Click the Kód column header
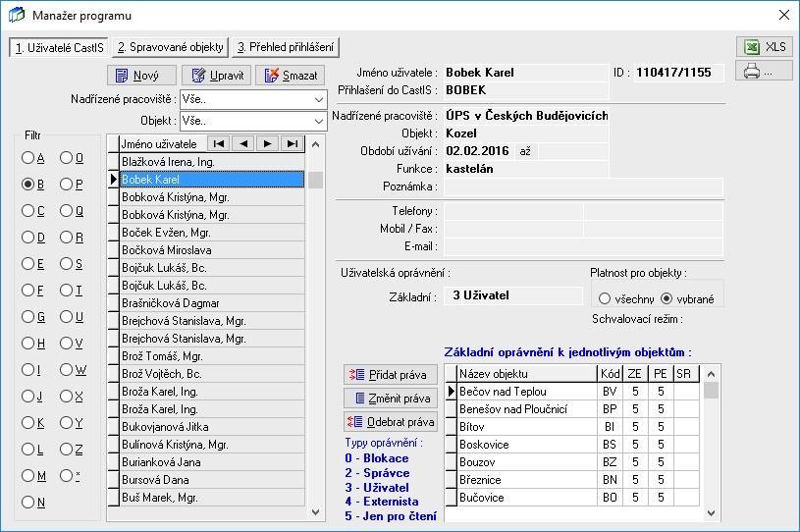This screenshot has width=800, height=532. [611, 374]
